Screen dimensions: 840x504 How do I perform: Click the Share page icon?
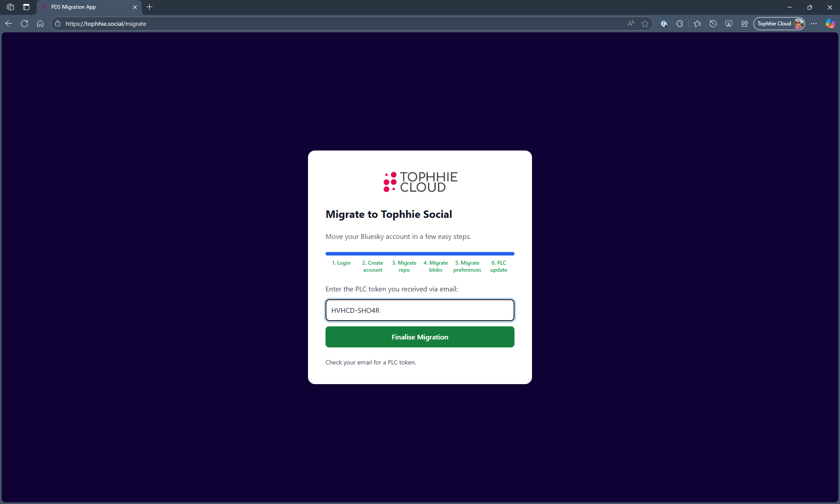click(745, 24)
